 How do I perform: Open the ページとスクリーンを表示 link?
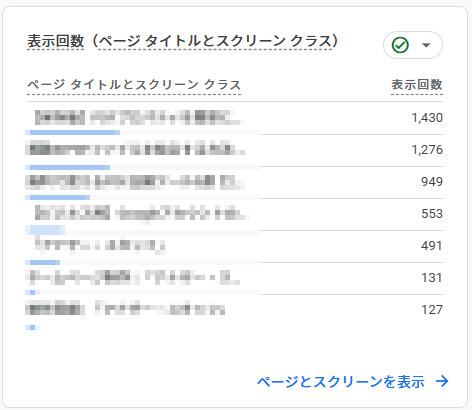tap(341, 381)
